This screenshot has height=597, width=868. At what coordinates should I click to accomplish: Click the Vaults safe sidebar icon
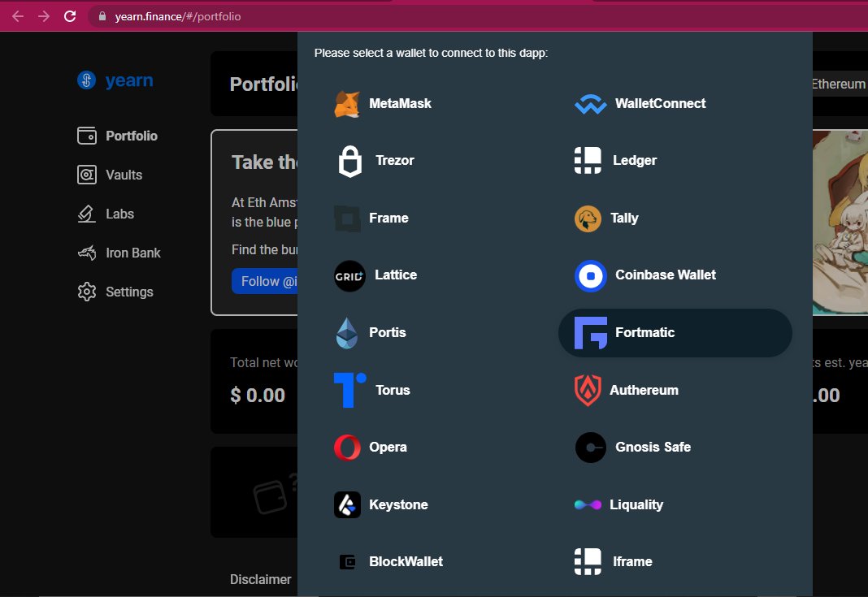pos(87,175)
